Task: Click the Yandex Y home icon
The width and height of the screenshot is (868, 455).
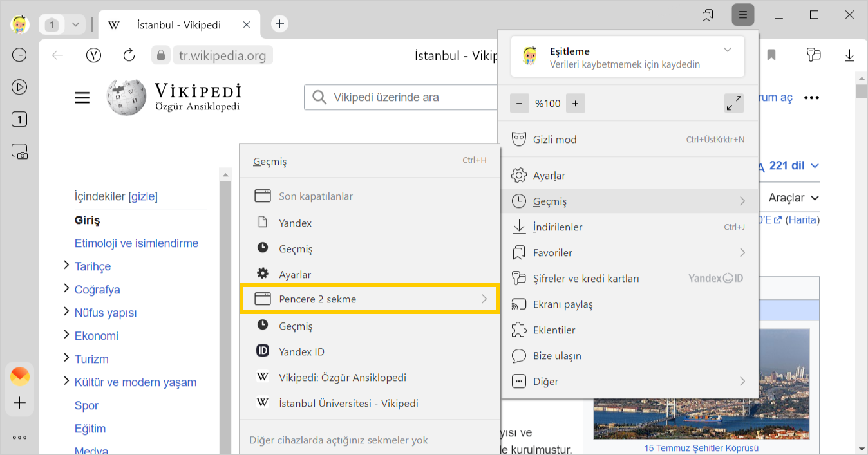Action: [x=94, y=55]
